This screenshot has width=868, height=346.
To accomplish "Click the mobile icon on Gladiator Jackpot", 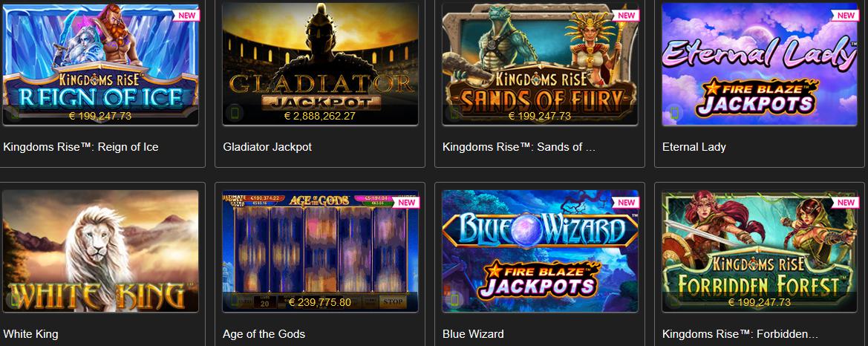I will [x=234, y=114].
